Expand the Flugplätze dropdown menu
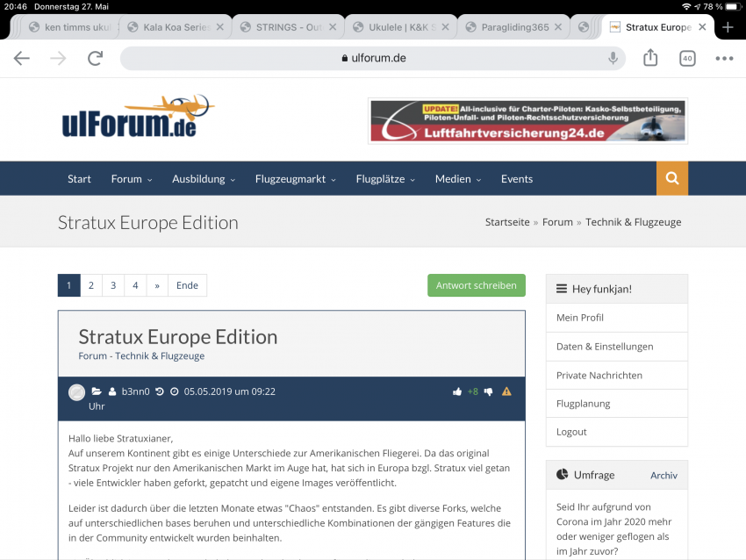Viewport: 746px width, 560px height. [x=385, y=179]
